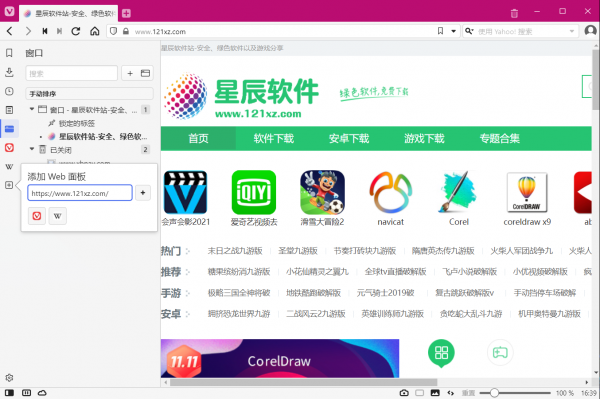
Task: Open the 游戏下载 navigation tab
Action: [424, 138]
